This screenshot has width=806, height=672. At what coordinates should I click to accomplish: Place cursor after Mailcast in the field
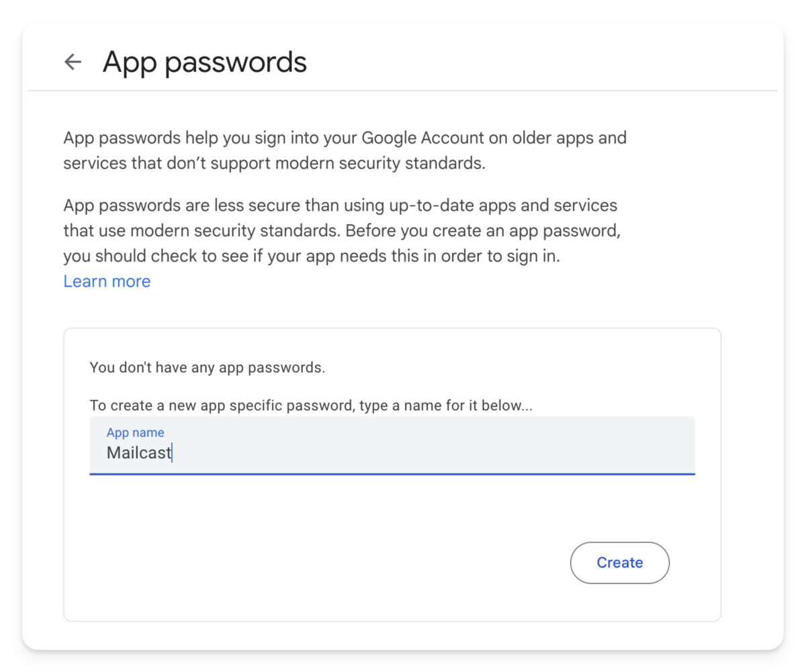[173, 452]
